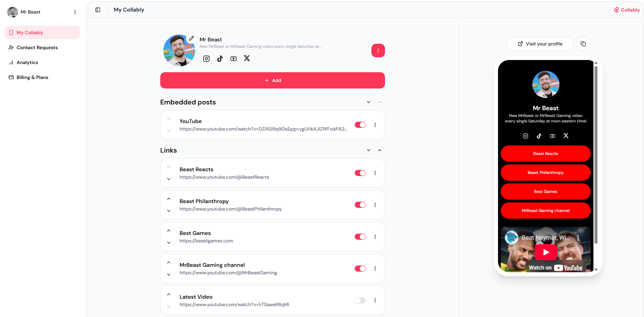Disable the Best Games link toggle
The height and width of the screenshot is (317, 644).
(x=360, y=237)
